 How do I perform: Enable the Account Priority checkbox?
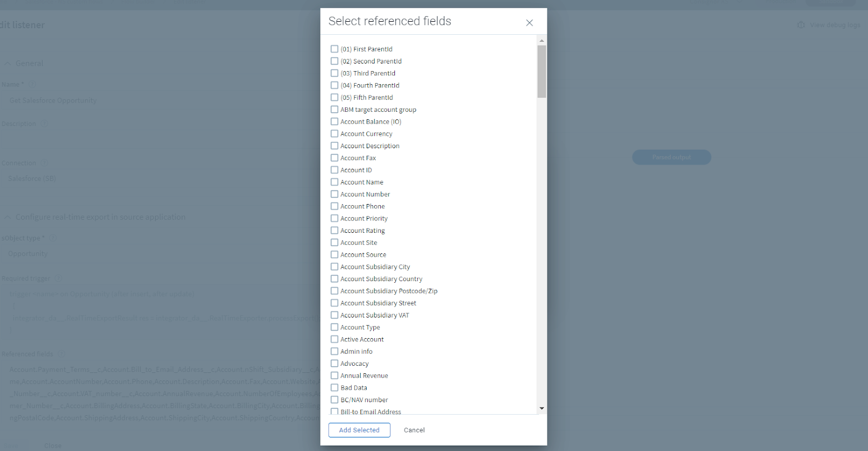coord(334,218)
